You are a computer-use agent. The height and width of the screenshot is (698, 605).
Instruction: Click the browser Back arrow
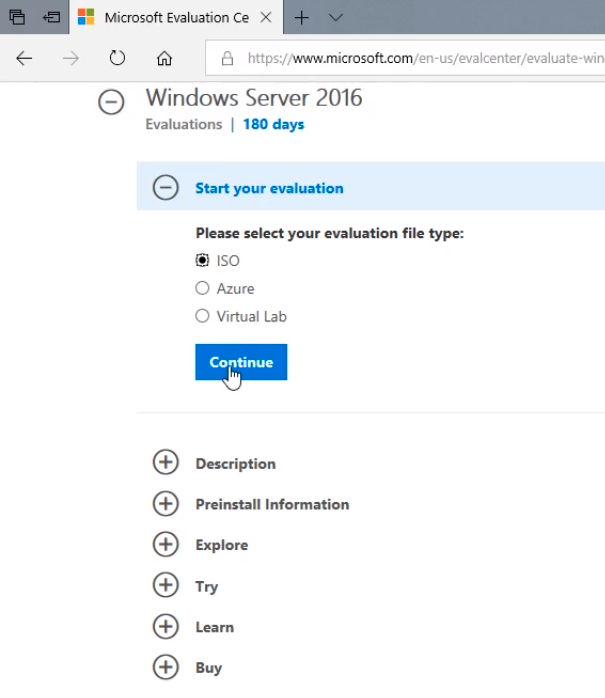point(24,58)
